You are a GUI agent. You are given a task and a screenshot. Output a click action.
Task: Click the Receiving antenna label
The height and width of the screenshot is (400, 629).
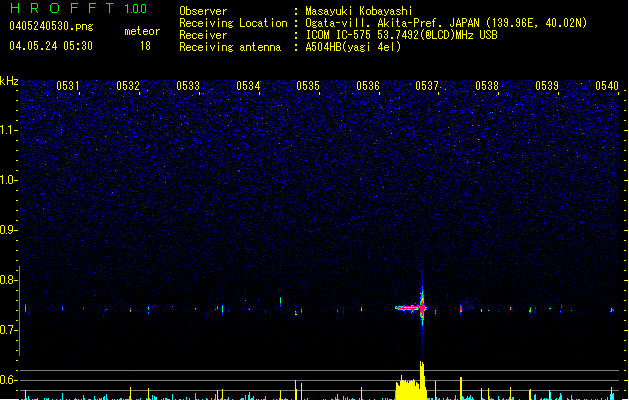coord(230,47)
